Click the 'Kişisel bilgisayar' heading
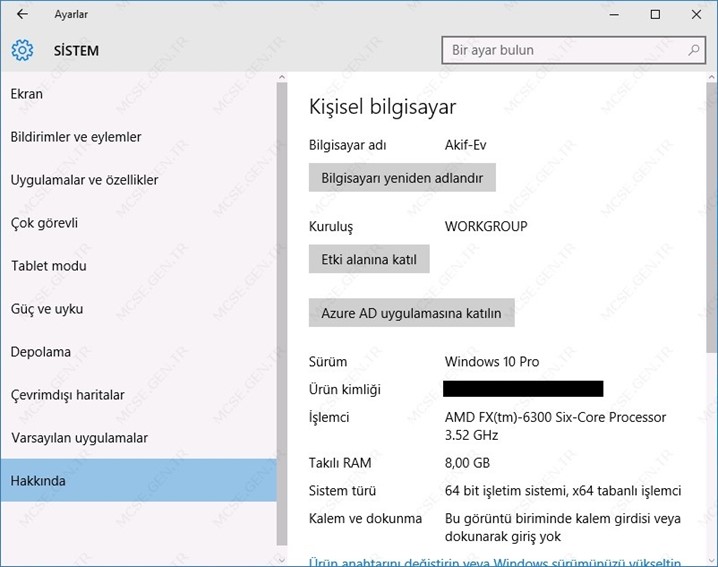 382,107
